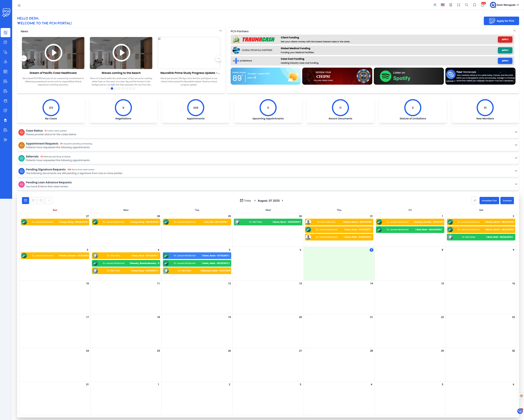Select the stethoscope icon in the sidebar
The image size is (524, 420).
click(5, 52)
